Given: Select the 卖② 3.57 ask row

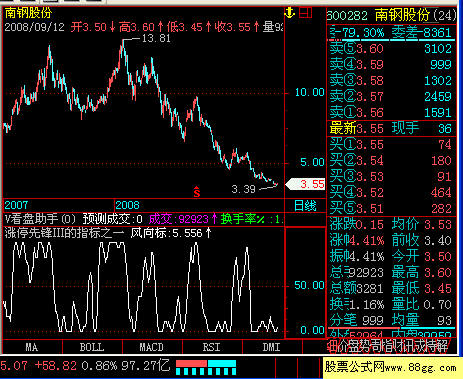Looking at the screenshot, I should (x=391, y=97).
